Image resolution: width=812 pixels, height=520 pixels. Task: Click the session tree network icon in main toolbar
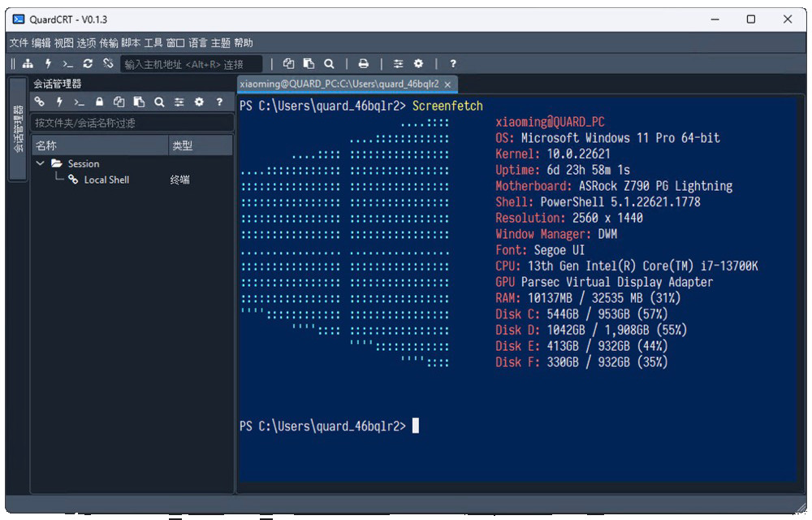tap(28, 63)
